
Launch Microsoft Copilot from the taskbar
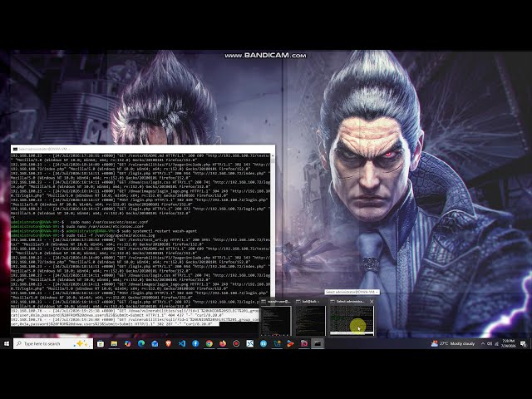(x=127, y=343)
